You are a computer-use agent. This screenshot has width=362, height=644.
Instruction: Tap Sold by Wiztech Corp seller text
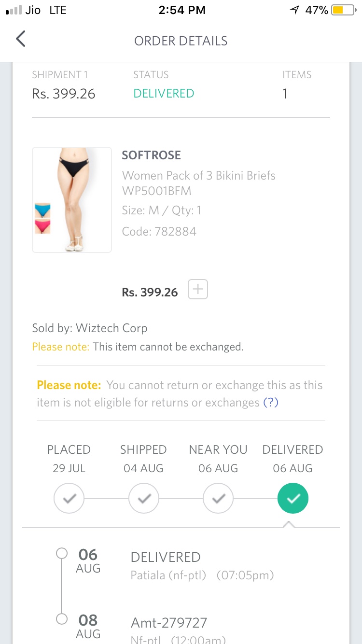point(90,328)
